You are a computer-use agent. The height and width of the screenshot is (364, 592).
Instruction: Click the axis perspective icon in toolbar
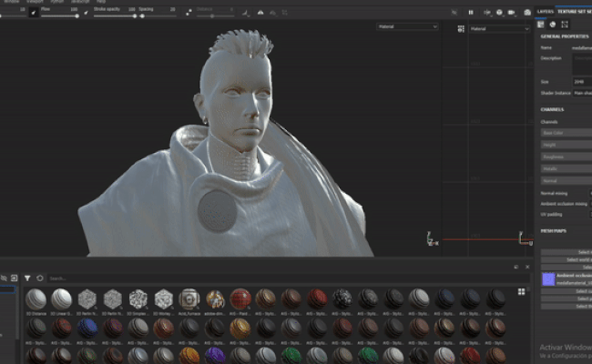pos(487,13)
